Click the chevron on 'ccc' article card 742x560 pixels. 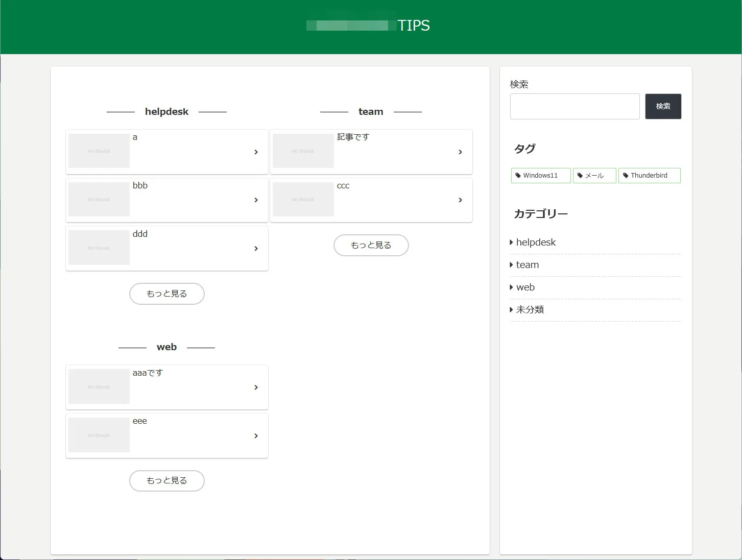tap(460, 200)
